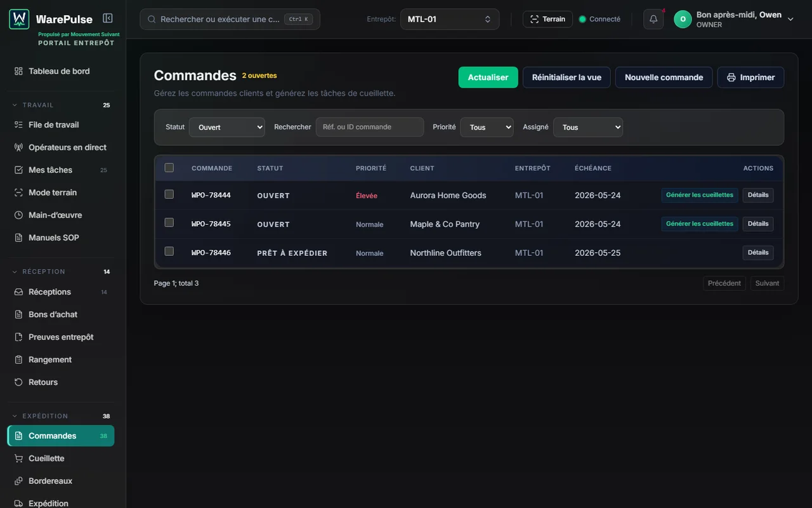
Task: Click the Suivant pagination button
Action: tap(767, 283)
